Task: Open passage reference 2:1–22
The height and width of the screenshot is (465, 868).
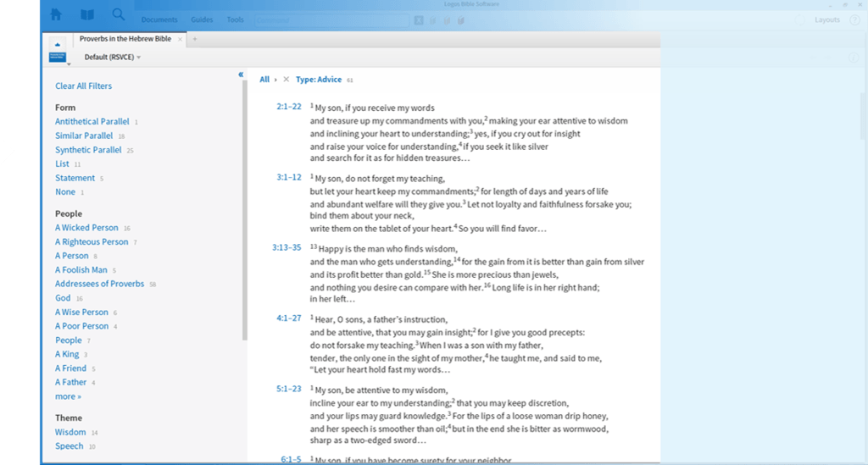Action: [x=289, y=107]
